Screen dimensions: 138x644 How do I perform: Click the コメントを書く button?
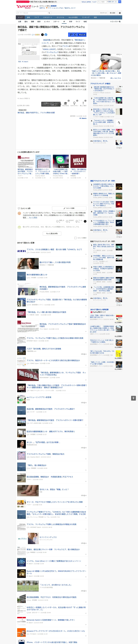[x=69, y=208]
